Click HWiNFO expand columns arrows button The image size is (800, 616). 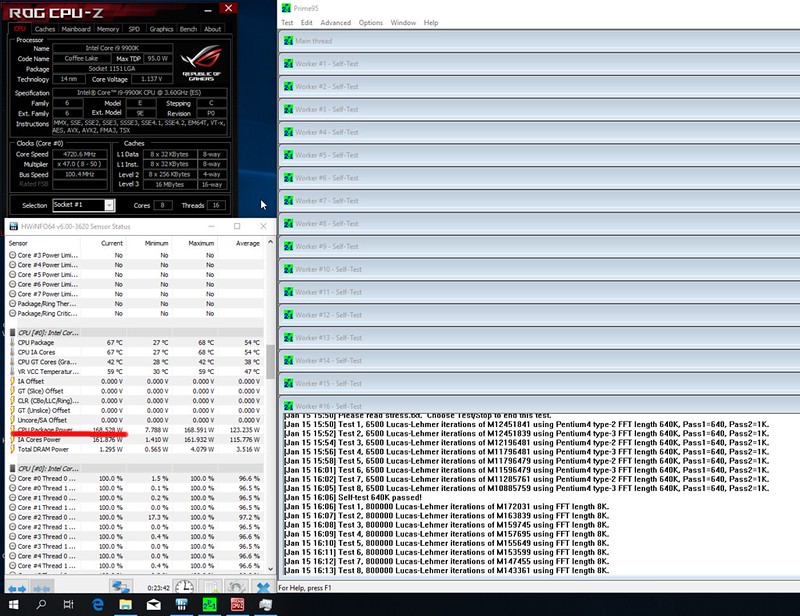pos(16,588)
